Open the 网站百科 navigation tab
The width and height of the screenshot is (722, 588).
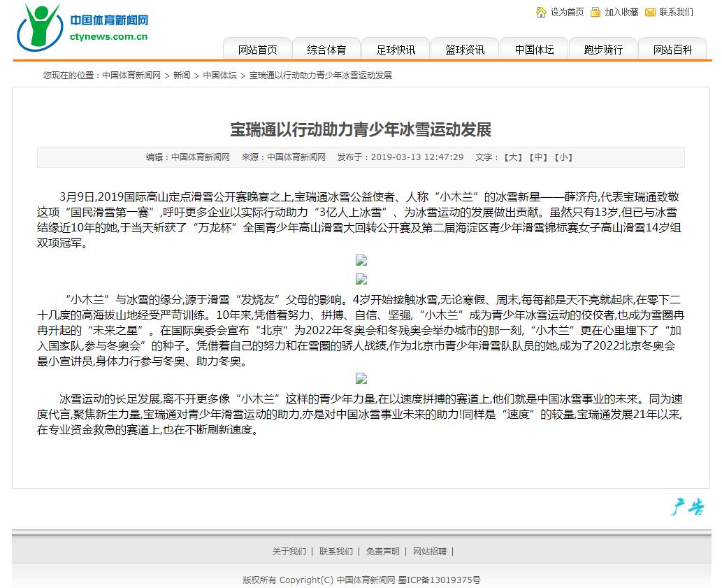tap(672, 49)
